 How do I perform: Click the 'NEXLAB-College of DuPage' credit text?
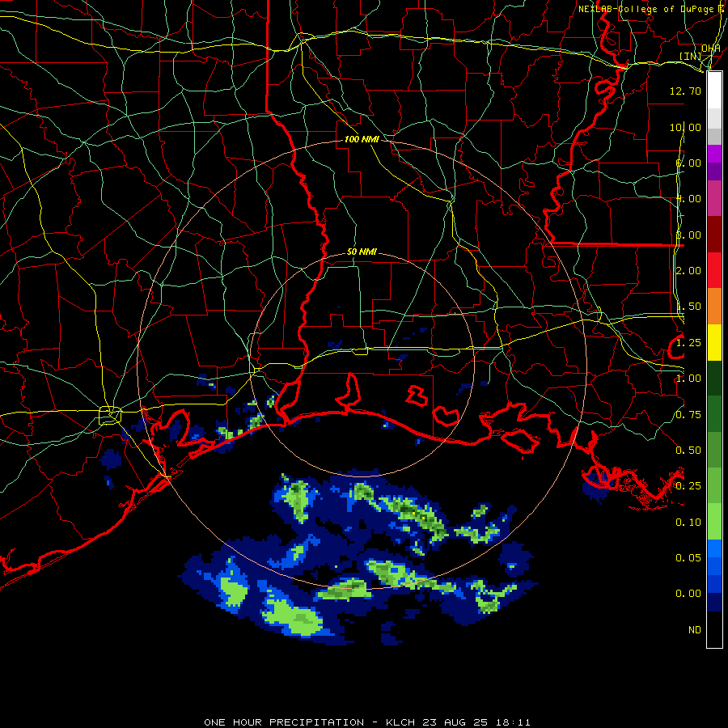(x=648, y=9)
